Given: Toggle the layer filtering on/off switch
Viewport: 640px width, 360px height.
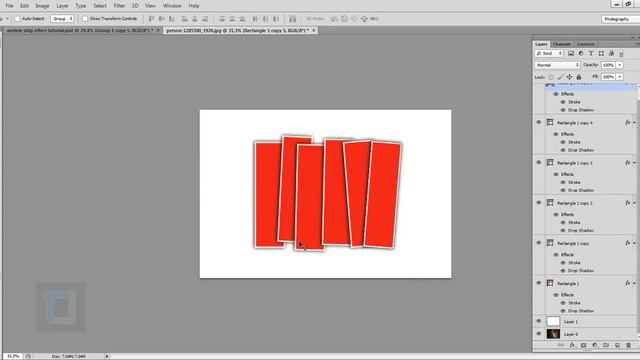Looking at the screenshot, I should [x=621, y=53].
